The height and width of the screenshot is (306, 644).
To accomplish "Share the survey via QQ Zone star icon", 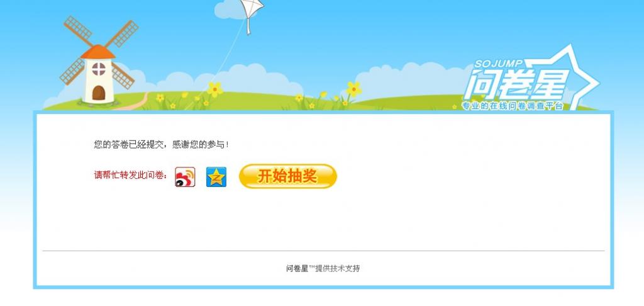I will pyautogui.click(x=216, y=178).
